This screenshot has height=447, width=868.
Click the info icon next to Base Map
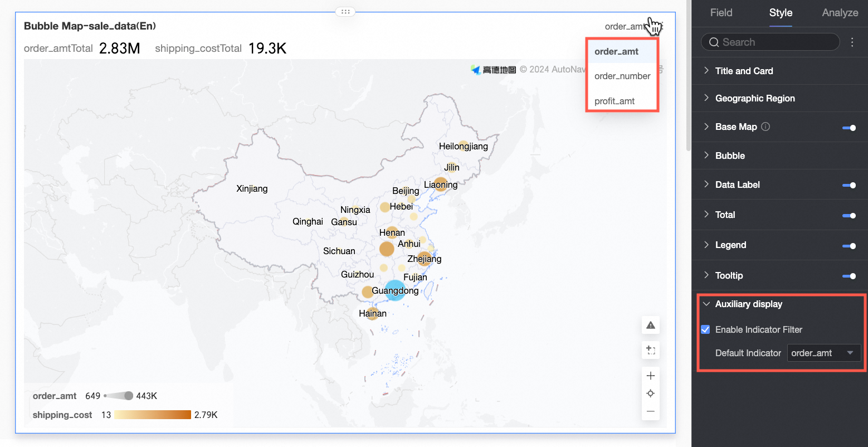(765, 127)
